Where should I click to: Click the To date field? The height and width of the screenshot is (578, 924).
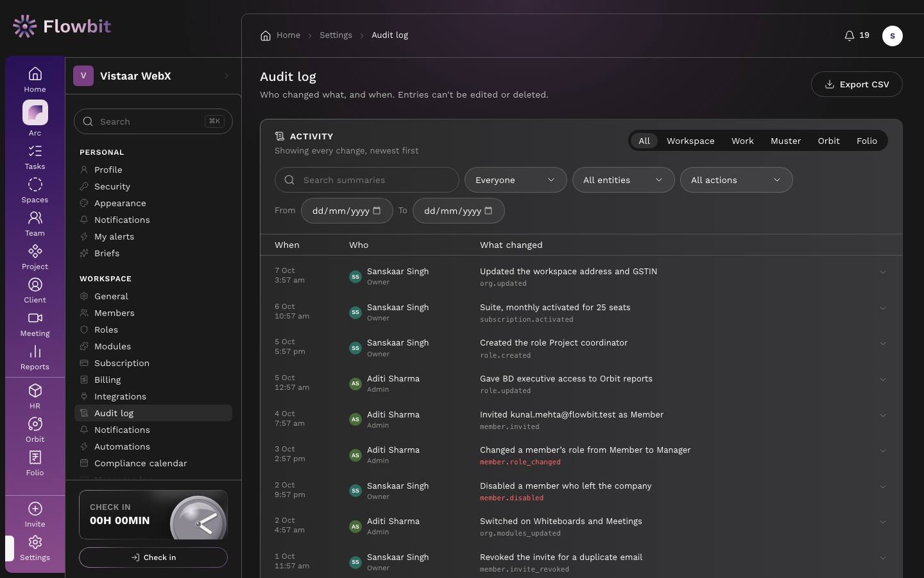click(459, 211)
